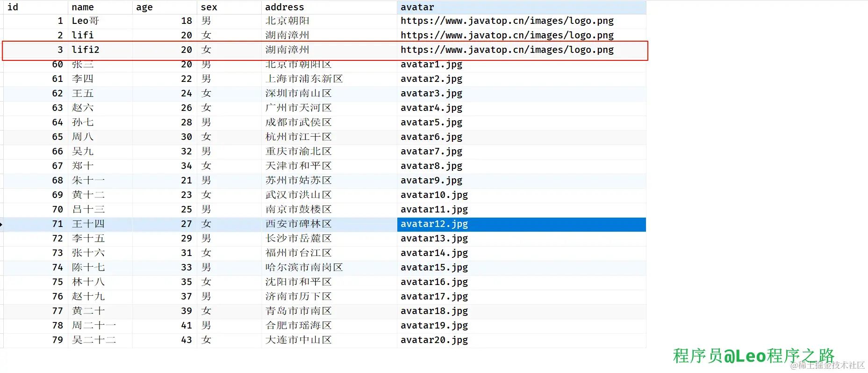Click the id cell 79
Screen dimensions: 868x373
[x=36, y=340]
